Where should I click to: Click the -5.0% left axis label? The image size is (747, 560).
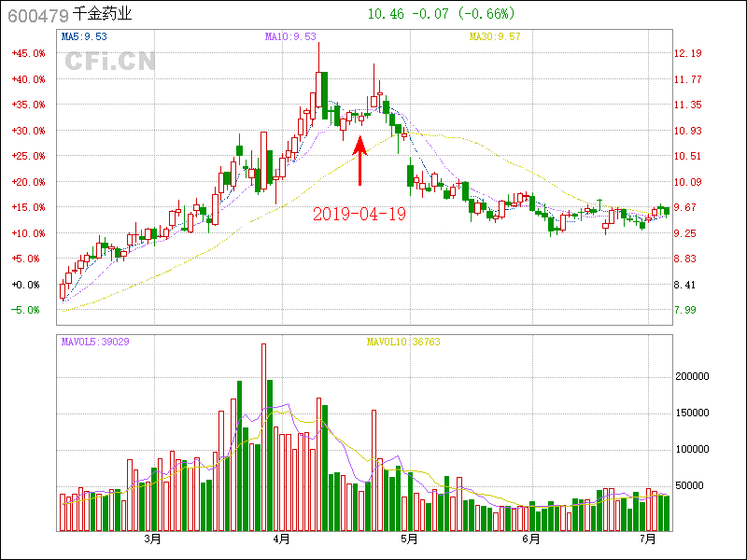pos(28,310)
